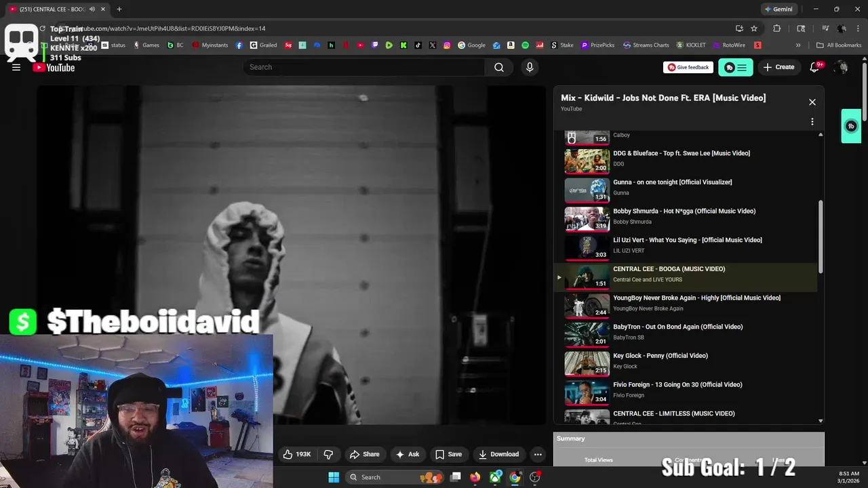Viewport: 868px width, 488px height.
Task: Open Gemini in Chrome
Action: [778, 9]
